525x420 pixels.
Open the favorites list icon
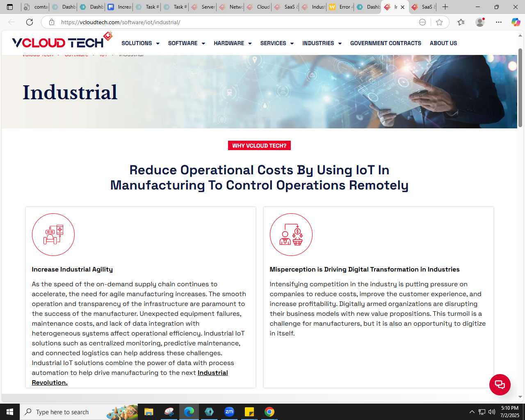pyautogui.click(x=461, y=22)
